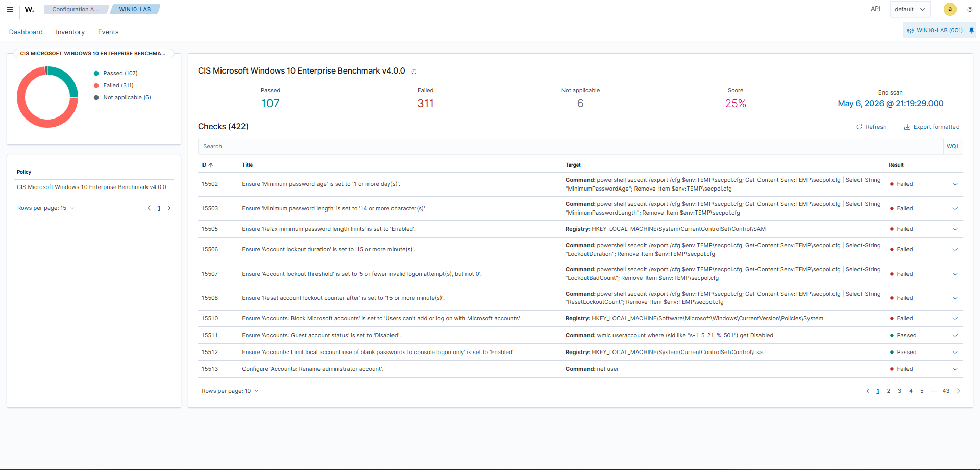Change Policy rows per page: 15
Image resolution: width=980 pixels, height=470 pixels.
pos(45,208)
